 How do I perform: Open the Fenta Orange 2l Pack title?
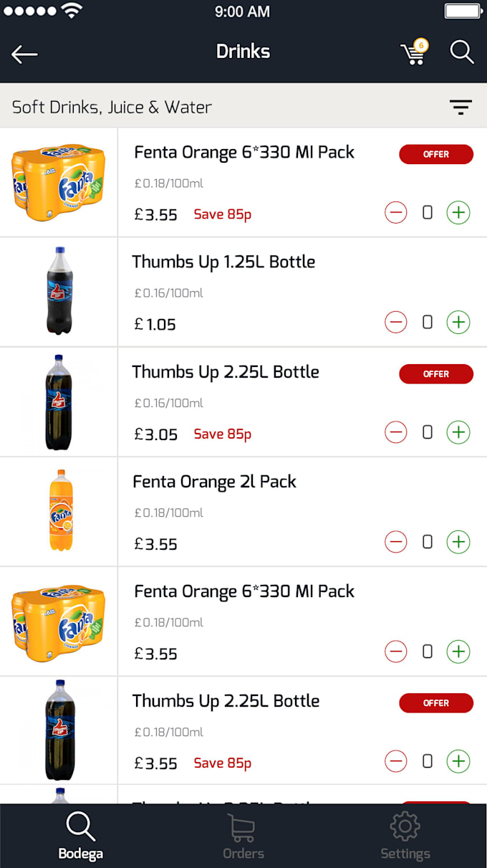click(x=215, y=482)
